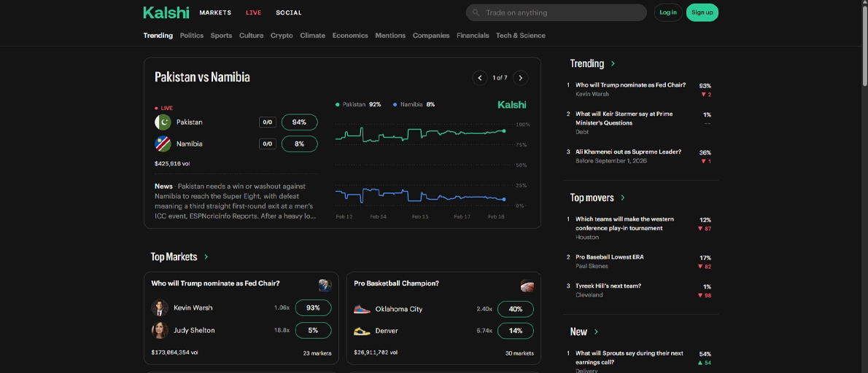Click Pakistan 92% chart legend entry
Screen dimensions: 868x373
[358, 104]
